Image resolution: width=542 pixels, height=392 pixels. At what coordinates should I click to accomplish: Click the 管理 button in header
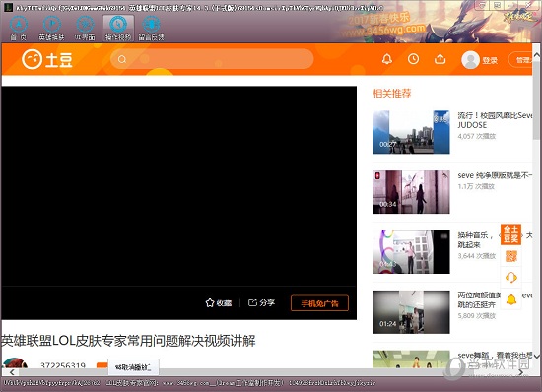click(x=521, y=60)
